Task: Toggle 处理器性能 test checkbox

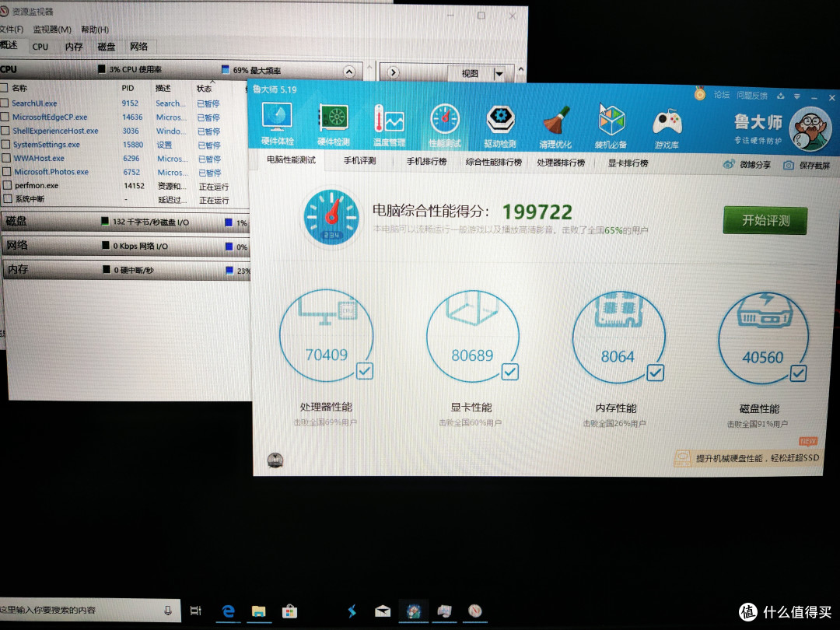Action: 365,371
